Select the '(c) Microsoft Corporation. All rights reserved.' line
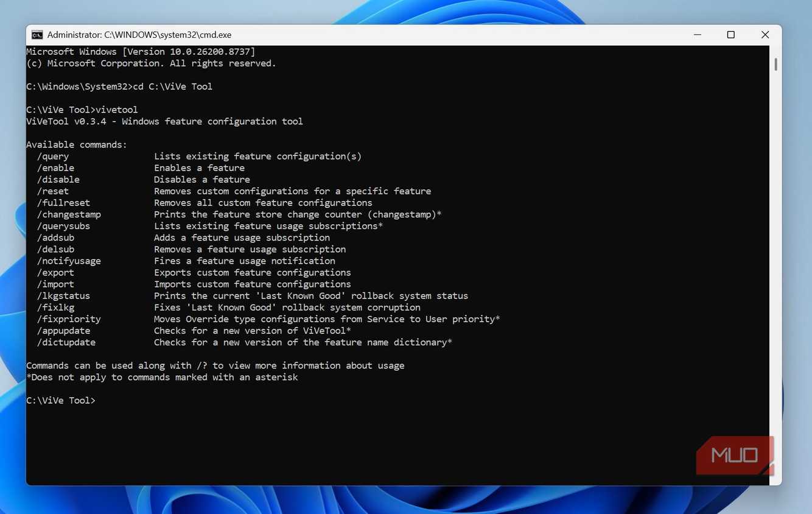The width and height of the screenshot is (812, 514). click(151, 63)
